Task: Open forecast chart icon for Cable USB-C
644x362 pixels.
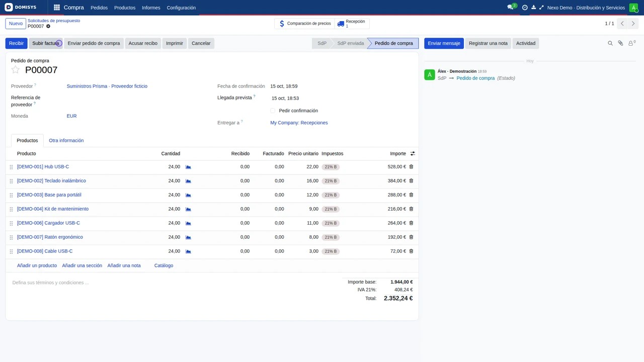Action: 188,251
